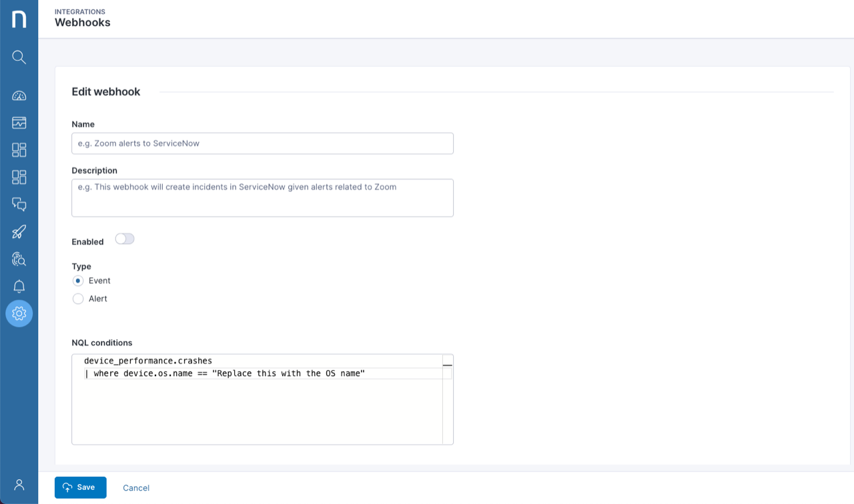This screenshot has height=504, width=854.
Task: Launch Amplify via the rocket icon
Action: [x=19, y=231]
